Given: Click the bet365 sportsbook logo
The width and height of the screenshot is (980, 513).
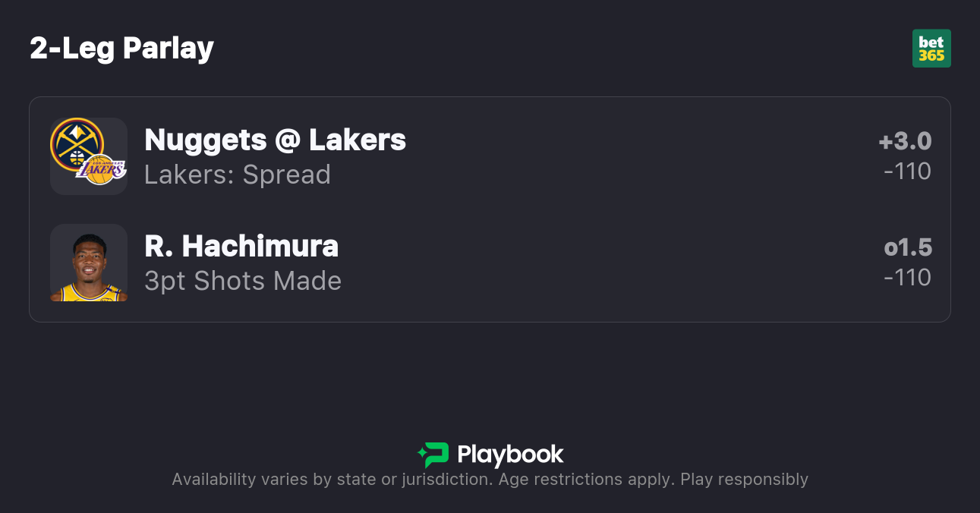Looking at the screenshot, I should tap(931, 49).
